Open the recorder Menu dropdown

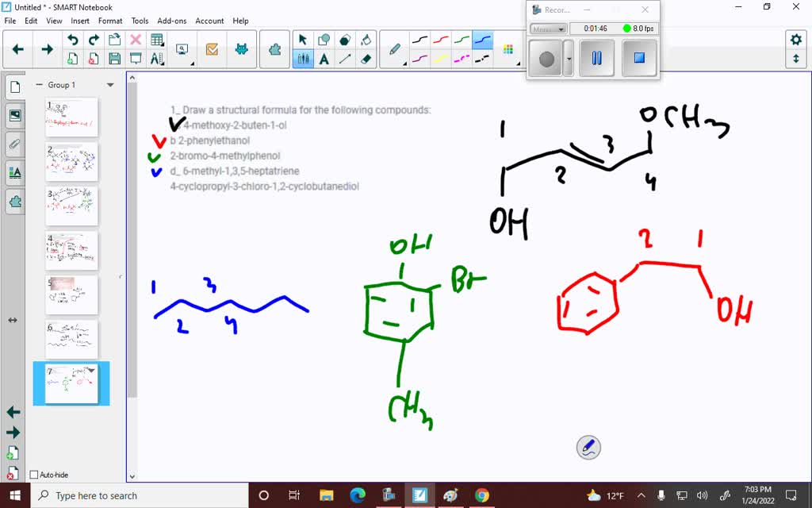(548, 27)
